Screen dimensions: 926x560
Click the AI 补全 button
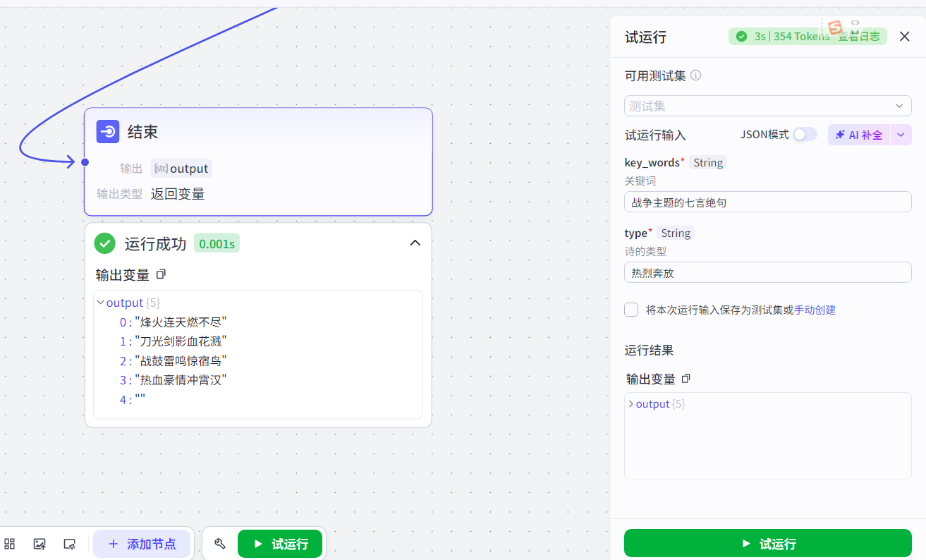coord(859,135)
